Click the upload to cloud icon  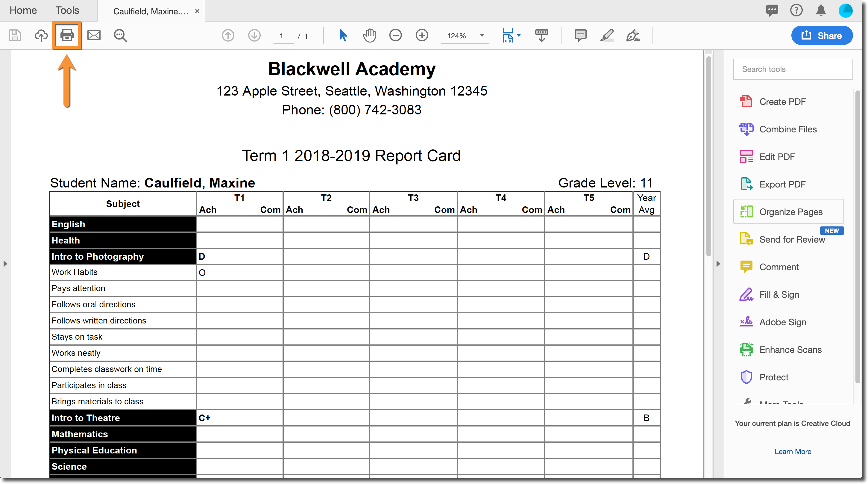click(x=41, y=35)
